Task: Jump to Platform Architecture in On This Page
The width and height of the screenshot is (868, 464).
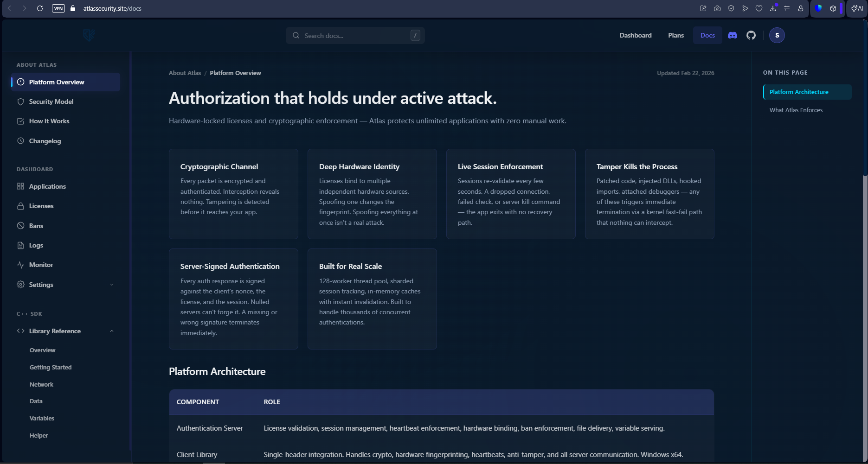Action: (x=807, y=92)
